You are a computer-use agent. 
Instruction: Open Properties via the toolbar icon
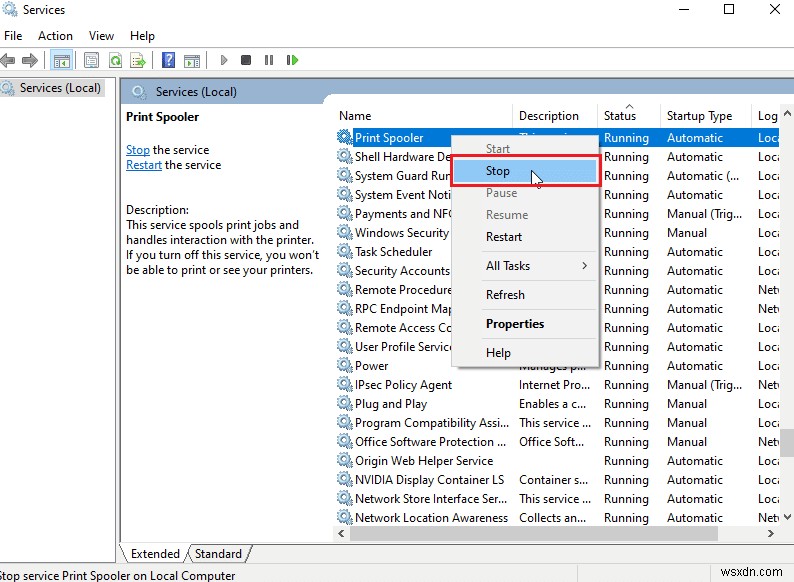click(x=92, y=60)
